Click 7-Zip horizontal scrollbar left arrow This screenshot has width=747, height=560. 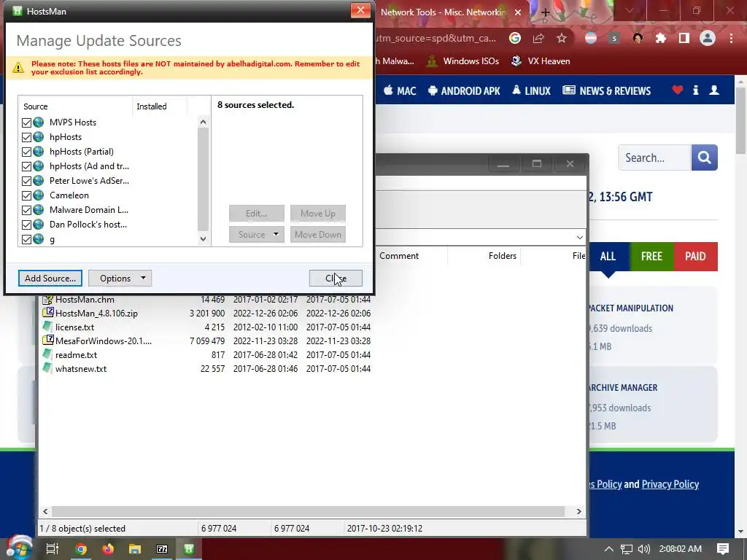click(45, 511)
